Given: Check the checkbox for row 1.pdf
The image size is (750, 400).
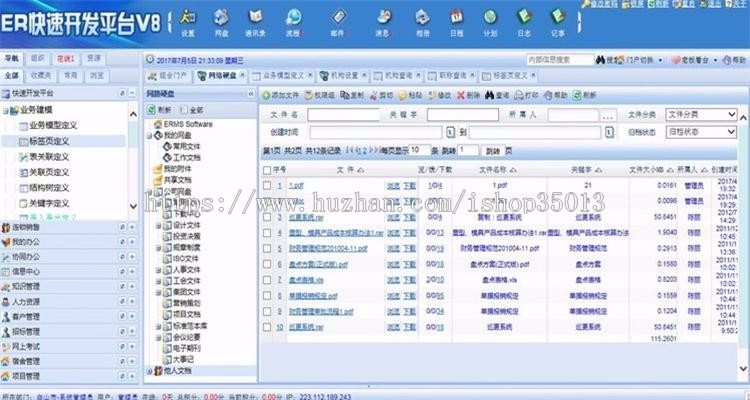Looking at the screenshot, I should [267, 186].
